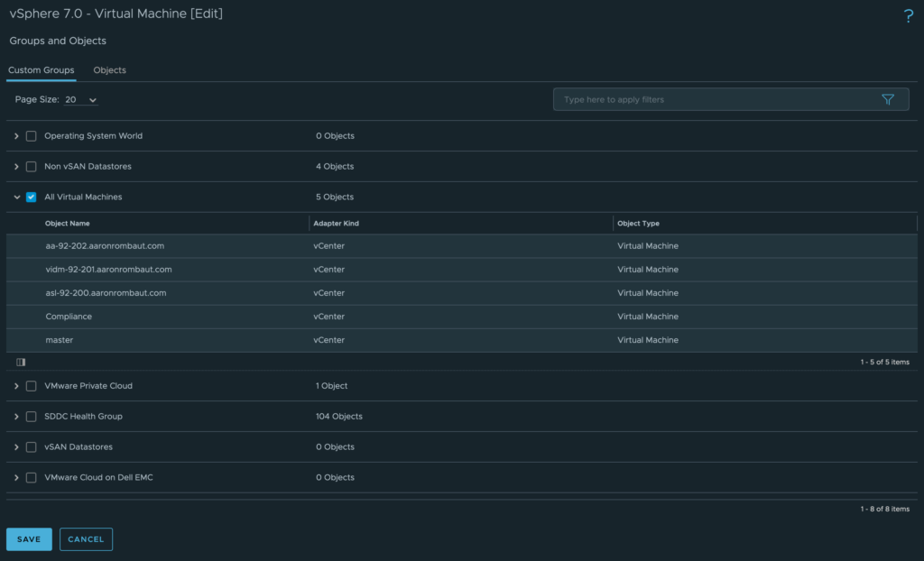The image size is (924, 561).
Task: Expand the Operating System World group
Action: click(16, 136)
